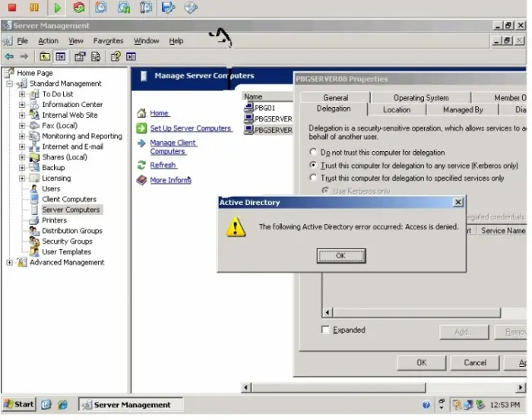Click the Refresh green arrows icon
This screenshot has height=420, width=532.
coord(141,165)
